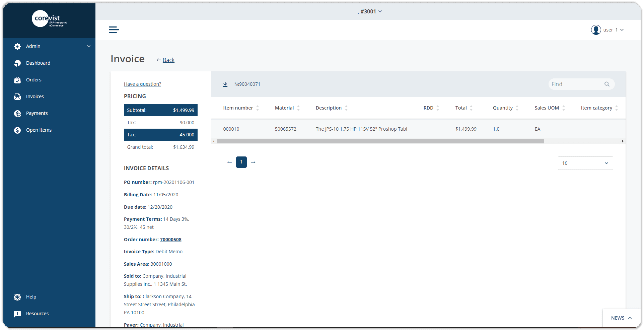Click the magnifier icon in the Find box
This screenshot has height=331, width=644.
(x=606, y=84)
